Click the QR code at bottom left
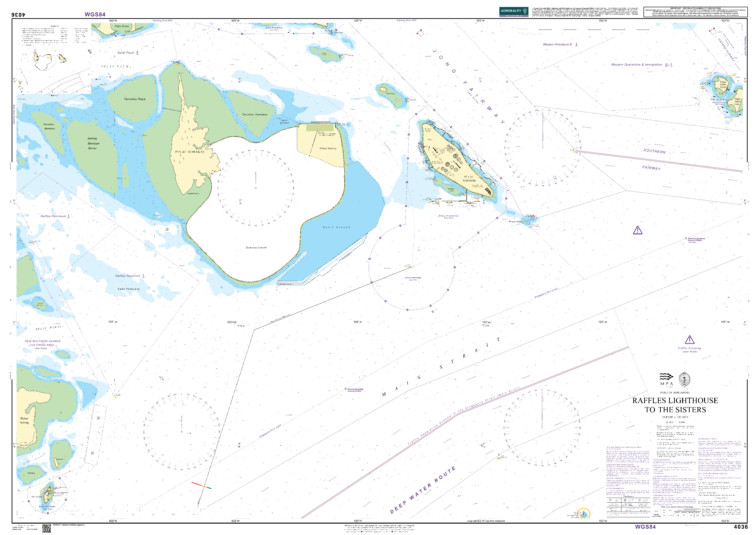The height and width of the screenshot is (535, 756). 46,528
